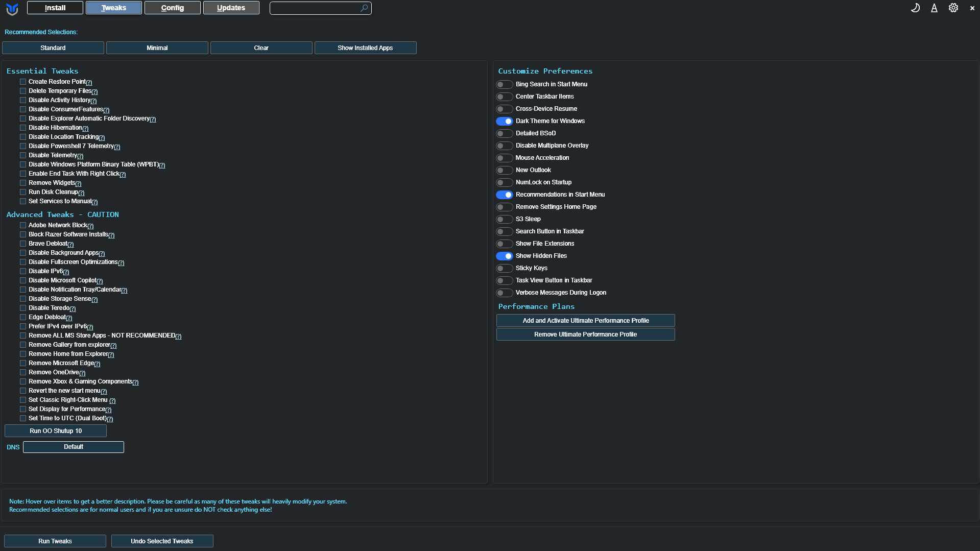Turn off Show Hidden Files toggle
980x551 pixels.
(505, 256)
